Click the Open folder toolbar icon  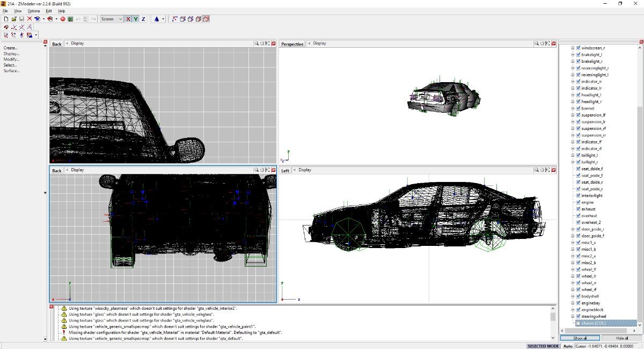point(14,19)
